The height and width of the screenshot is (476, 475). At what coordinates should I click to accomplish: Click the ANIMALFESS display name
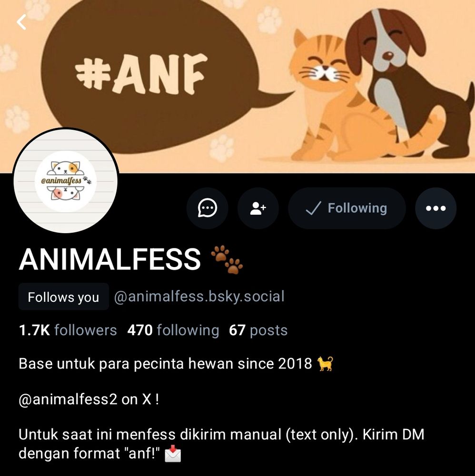109,259
